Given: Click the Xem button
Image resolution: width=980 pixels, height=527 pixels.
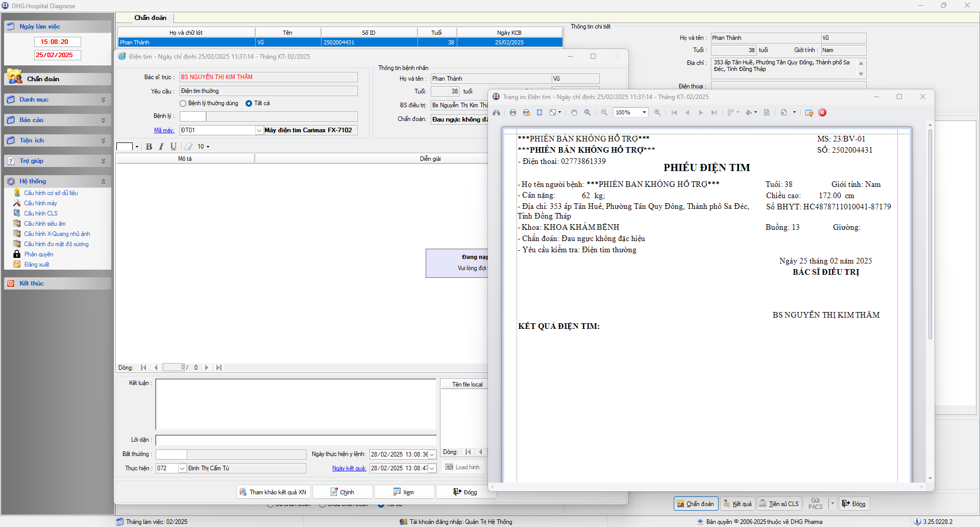Looking at the screenshot, I should click(404, 492).
